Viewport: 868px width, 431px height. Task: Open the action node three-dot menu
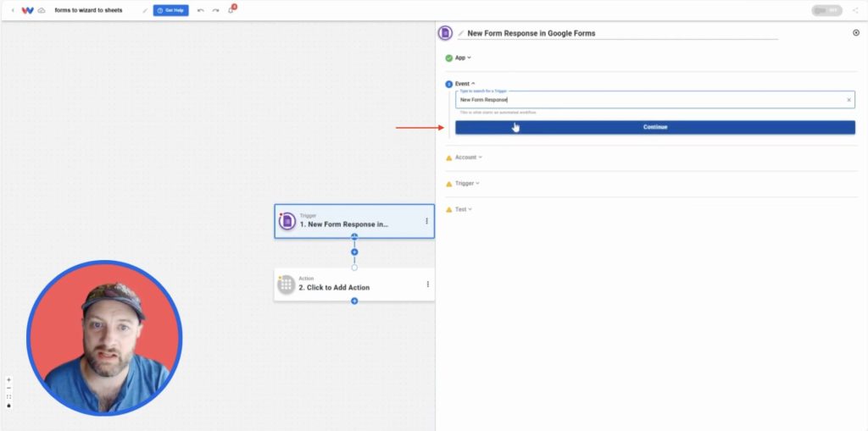click(427, 284)
